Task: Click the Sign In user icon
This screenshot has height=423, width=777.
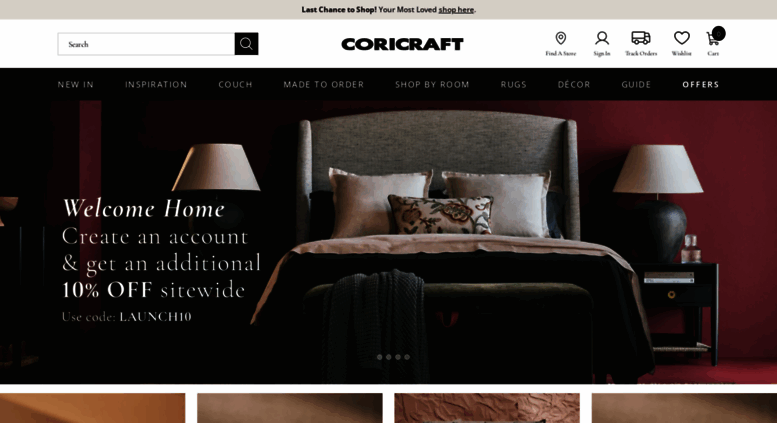Action: click(x=602, y=38)
